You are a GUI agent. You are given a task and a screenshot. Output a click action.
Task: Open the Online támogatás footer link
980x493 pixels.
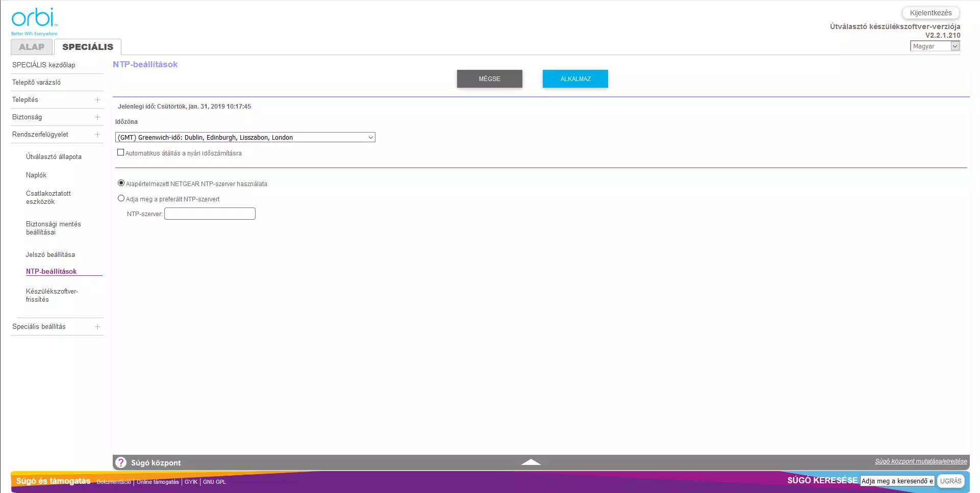coord(158,482)
